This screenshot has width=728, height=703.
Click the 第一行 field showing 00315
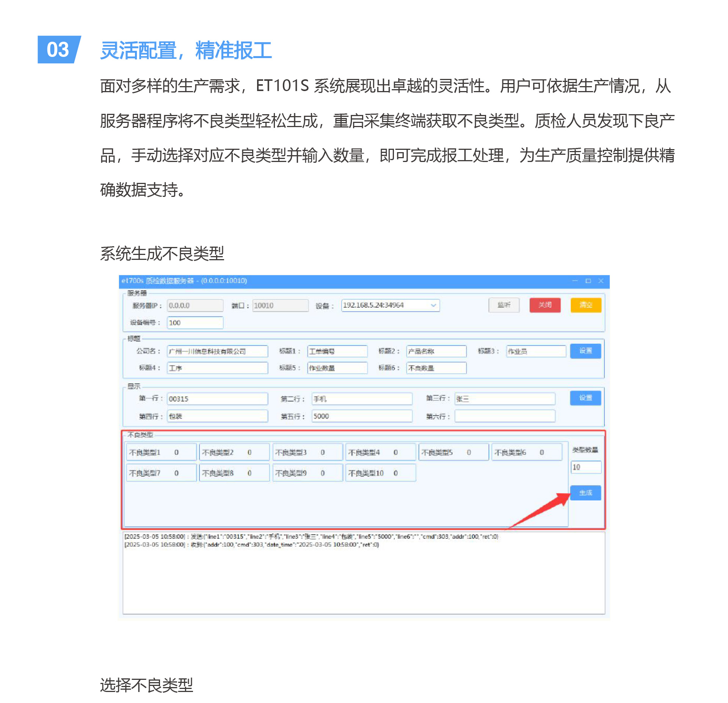[x=218, y=399]
